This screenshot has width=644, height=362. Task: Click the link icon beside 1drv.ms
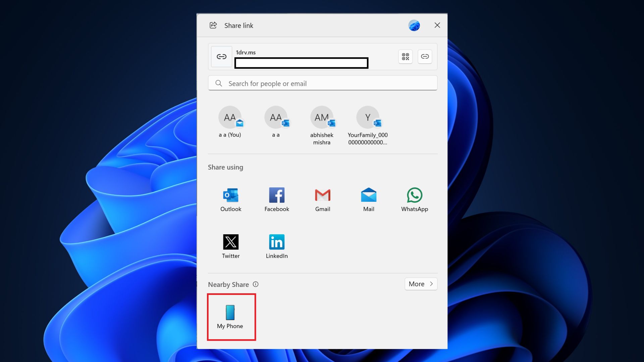pos(221,57)
